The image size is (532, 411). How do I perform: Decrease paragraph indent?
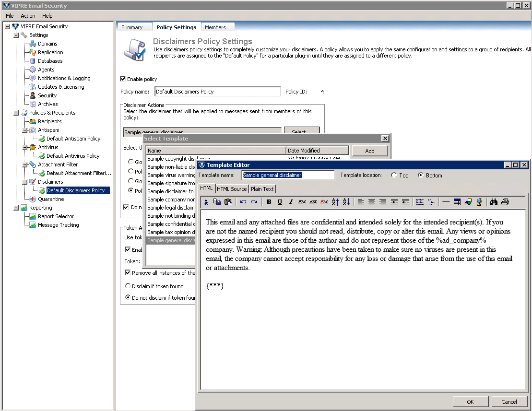tap(405, 202)
